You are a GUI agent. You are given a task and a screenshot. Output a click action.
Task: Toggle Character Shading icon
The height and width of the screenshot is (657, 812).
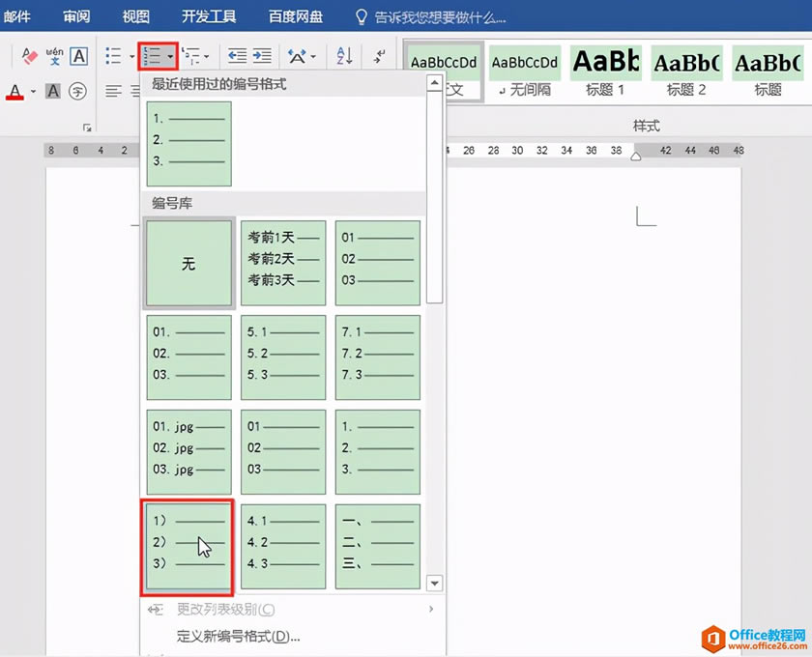53,92
